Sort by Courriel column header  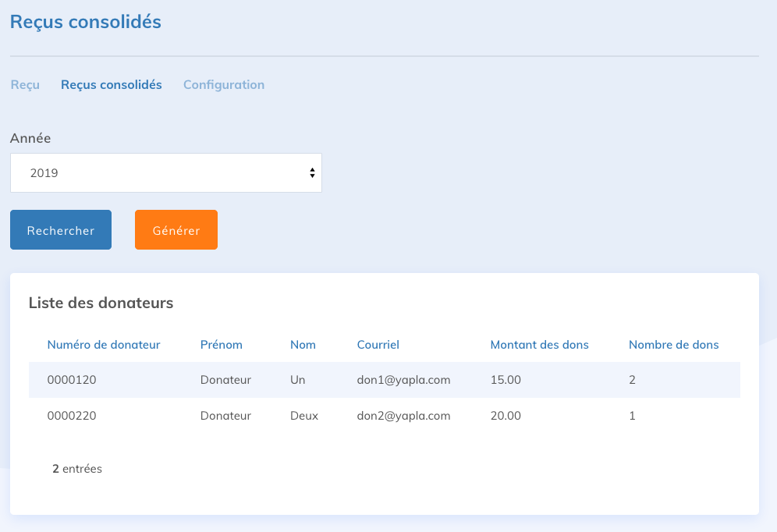(378, 344)
